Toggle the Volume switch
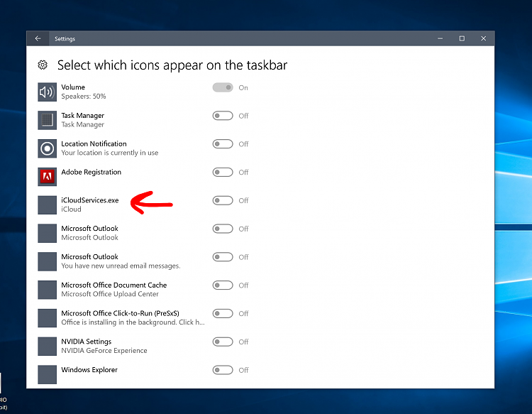The width and height of the screenshot is (532, 414). click(223, 87)
